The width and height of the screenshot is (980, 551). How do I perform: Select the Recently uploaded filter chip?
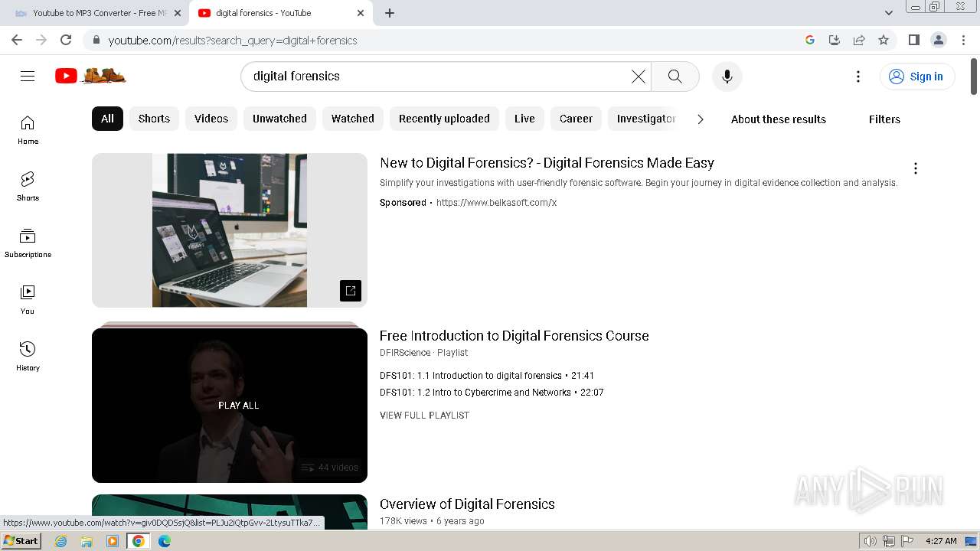point(444,119)
